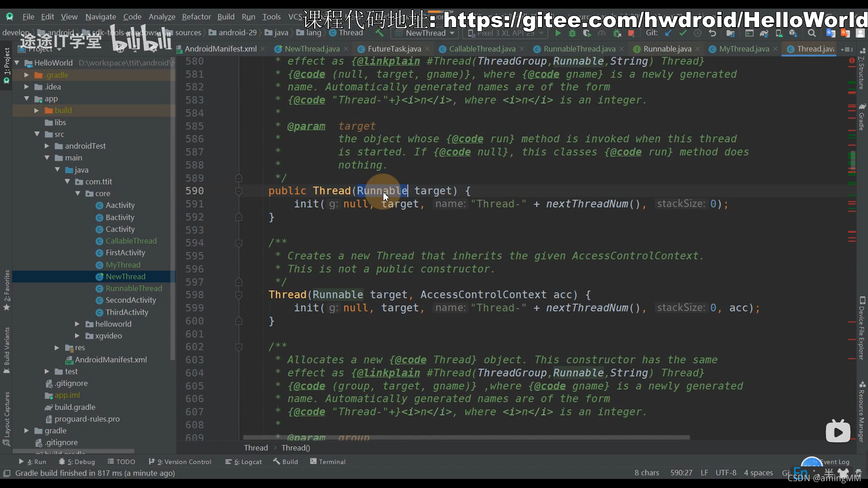Expand the .idea folder
Image resolution: width=868 pixels, height=488 pixels.
click(26, 87)
